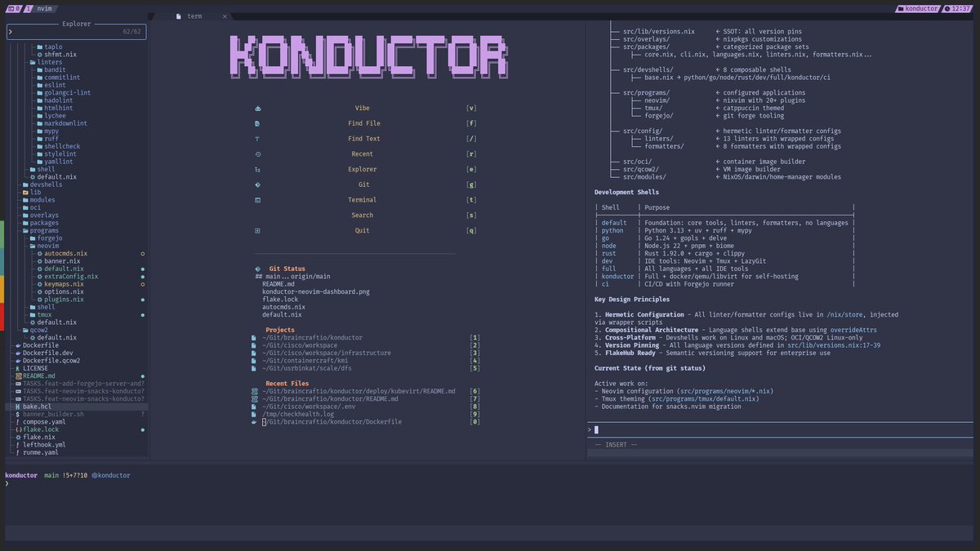The height and width of the screenshot is (551, 980).
Task: Open Dockerfile.qcow2 in Explorer
Action: coord(51,360)
